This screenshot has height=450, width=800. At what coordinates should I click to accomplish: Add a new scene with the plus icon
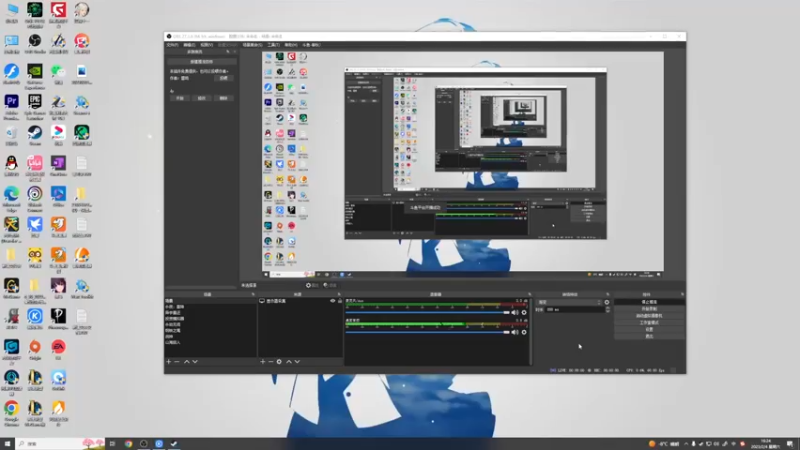[169, 362]
